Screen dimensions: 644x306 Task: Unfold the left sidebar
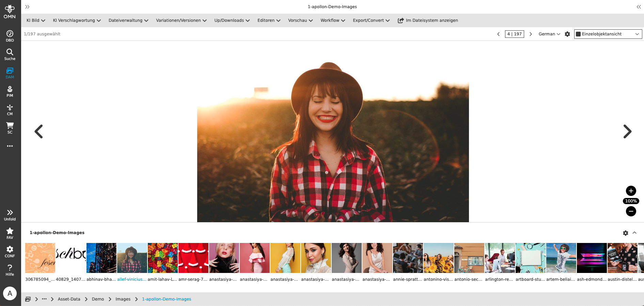coord(10,215)
